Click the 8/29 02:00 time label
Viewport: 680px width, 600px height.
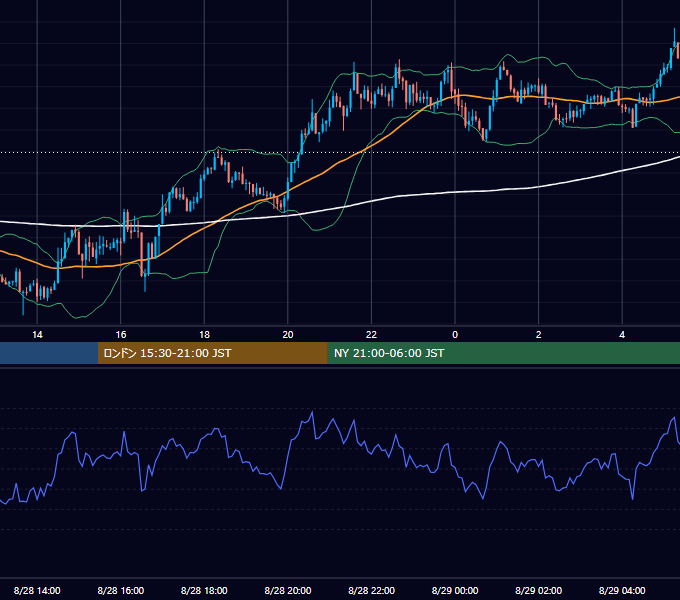tap(539, 590)
